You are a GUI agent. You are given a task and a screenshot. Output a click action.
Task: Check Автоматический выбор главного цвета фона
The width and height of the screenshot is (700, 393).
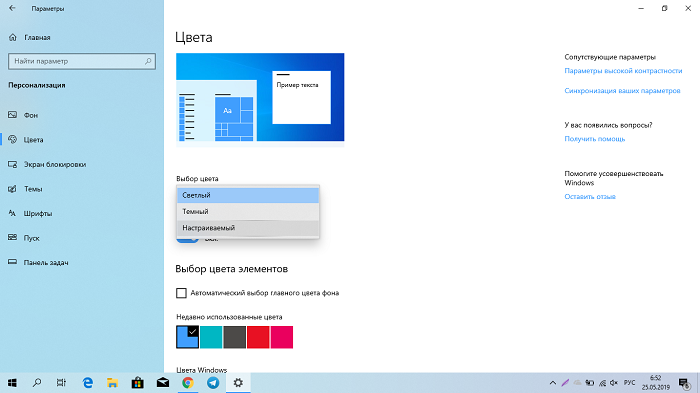pos(181,293)
